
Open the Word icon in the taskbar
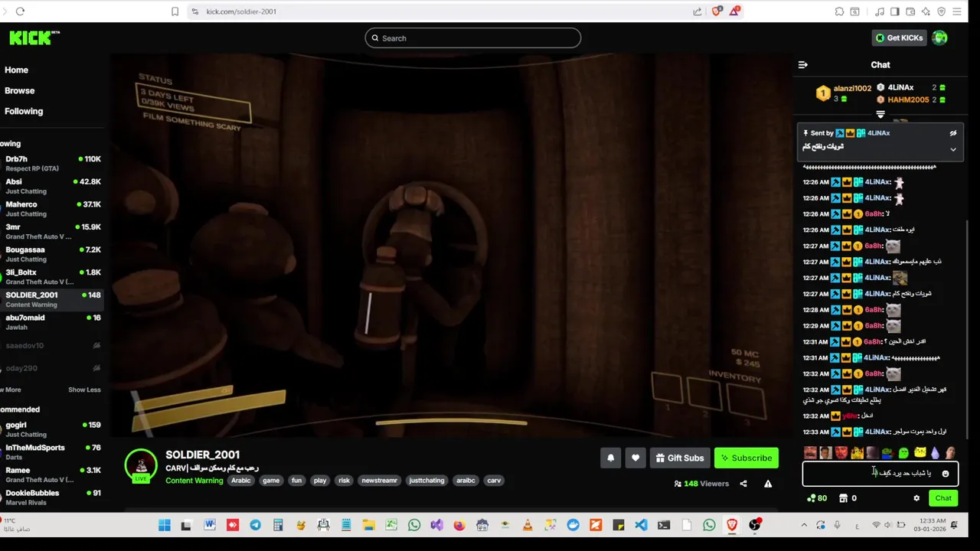point(210,525)
